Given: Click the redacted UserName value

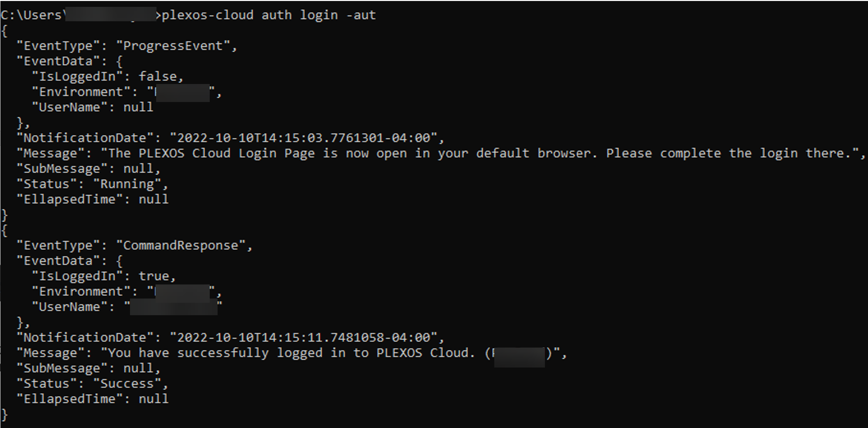Looking at the screenshot, I should 173,308.
